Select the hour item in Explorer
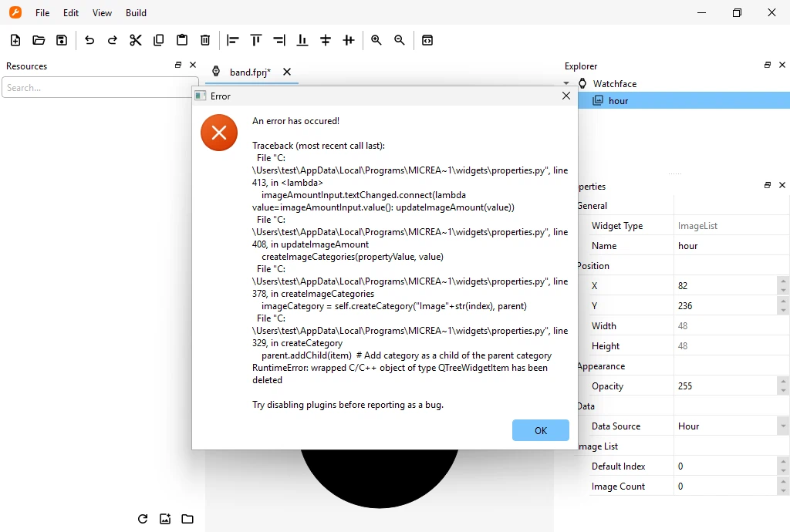Screen dimensions: 790x532 pos(618,100)
